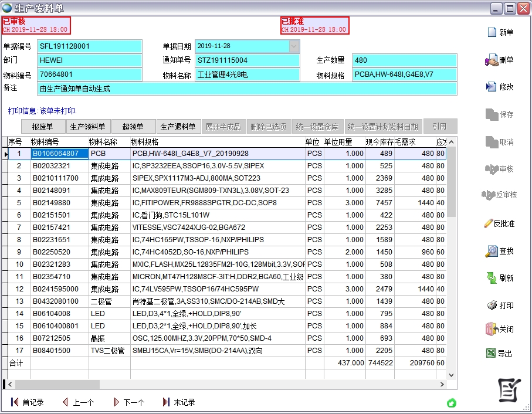Jump to 末记录 last record

point(179,402)
